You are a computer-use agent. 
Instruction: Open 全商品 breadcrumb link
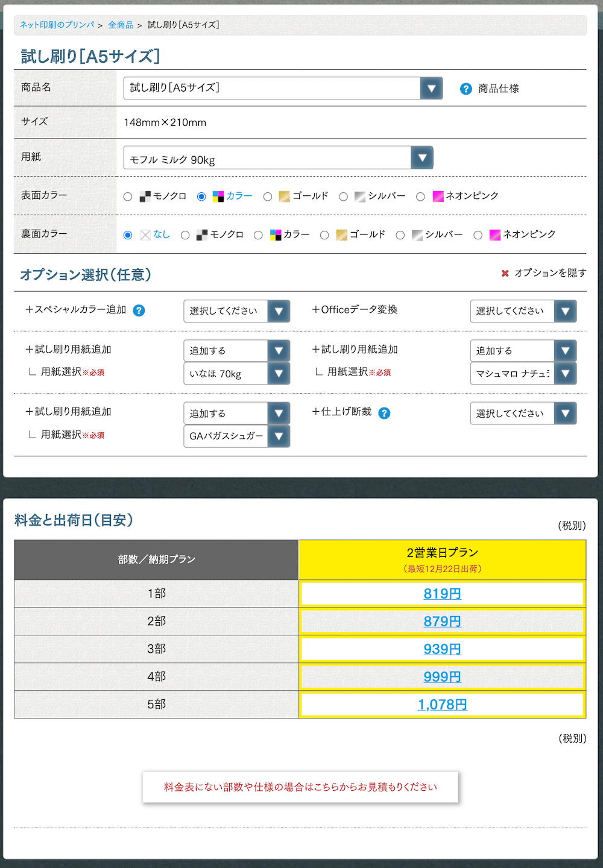(121, 25)
